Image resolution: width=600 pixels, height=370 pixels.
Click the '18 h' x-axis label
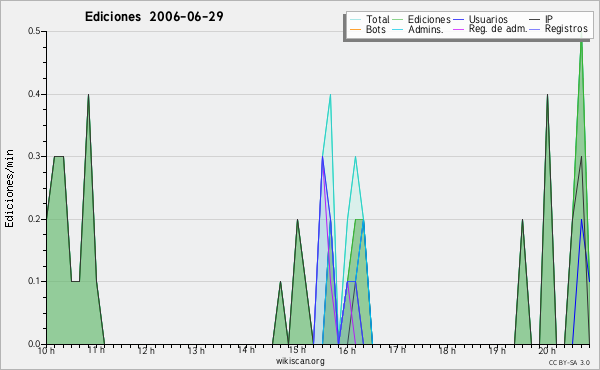[447, 350]
